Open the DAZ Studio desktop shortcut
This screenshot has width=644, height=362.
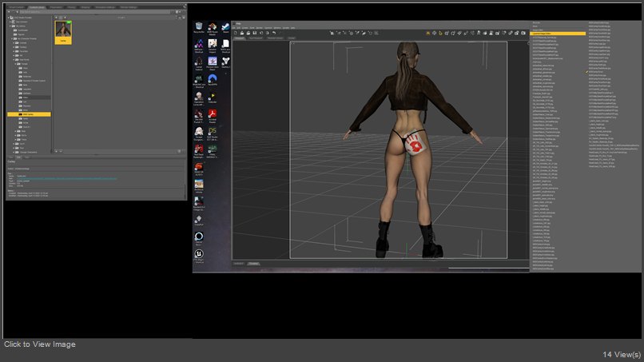click(213, 133)
